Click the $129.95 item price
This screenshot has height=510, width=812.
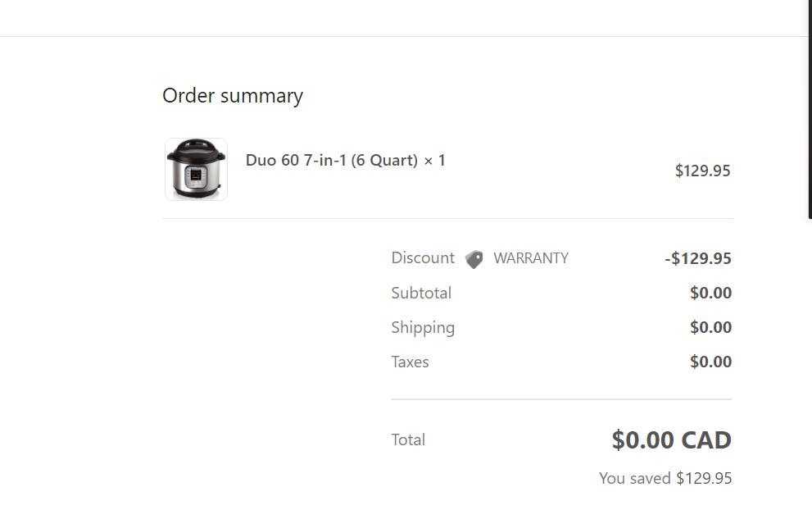[702, 171]
